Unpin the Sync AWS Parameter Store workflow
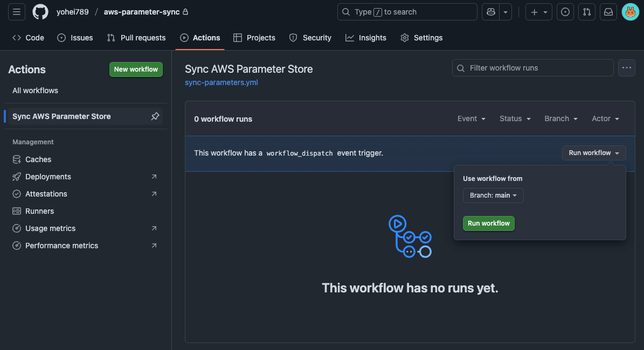The image size is (644, 350). tap(155, 116)
